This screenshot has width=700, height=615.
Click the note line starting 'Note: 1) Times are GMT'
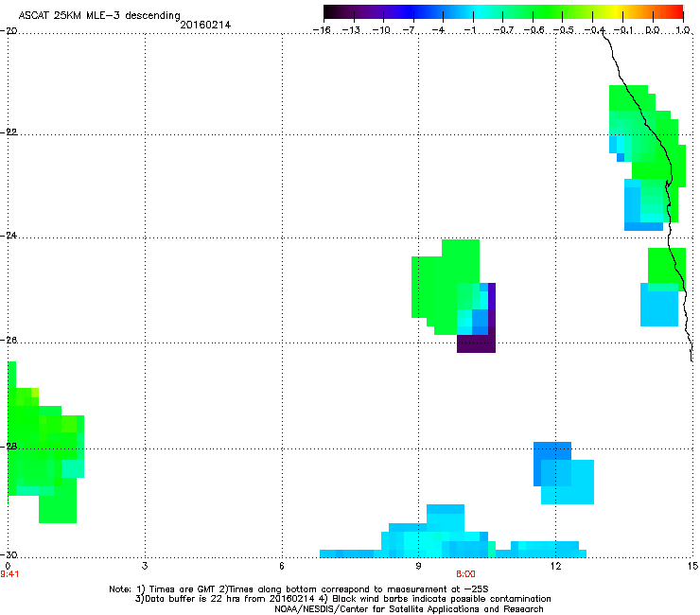click(299, 589)
